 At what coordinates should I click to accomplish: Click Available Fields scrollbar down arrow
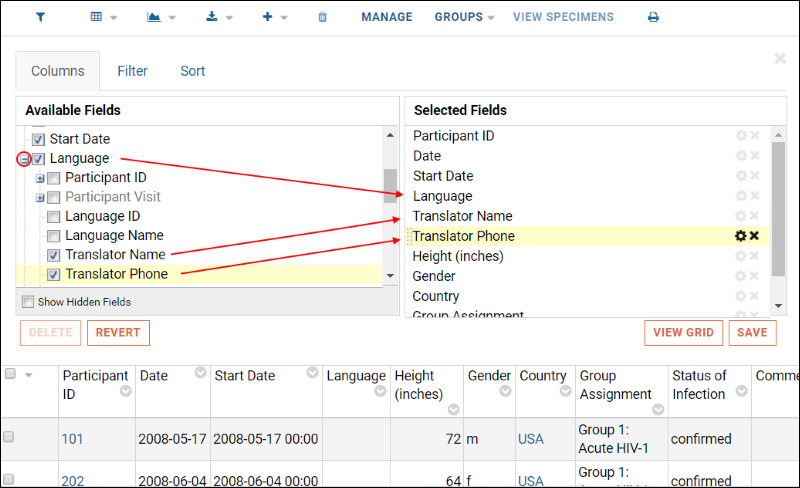click(390, 276)
